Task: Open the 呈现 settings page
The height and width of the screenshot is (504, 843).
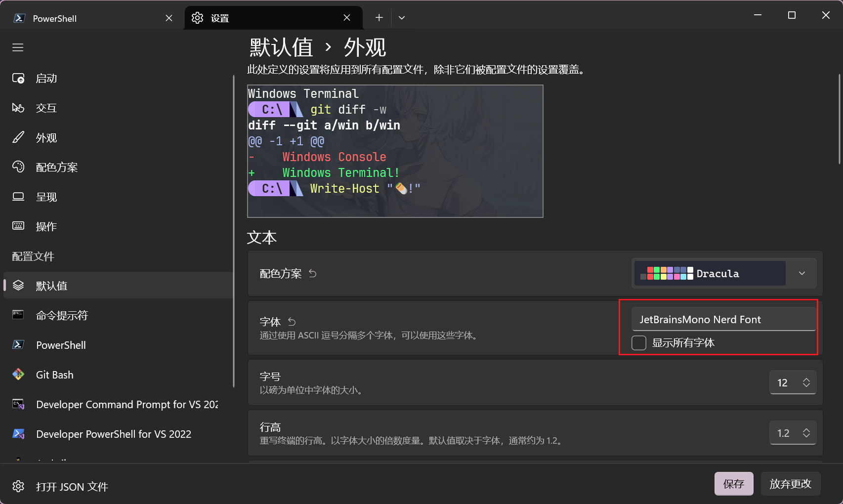Action: tap(118, 197)
